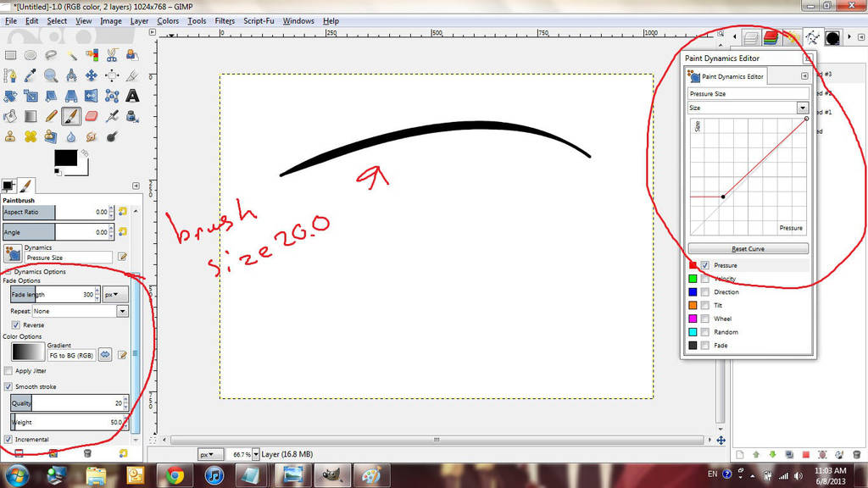Select the Zoom tool
The width and height of the screenshot is (868, 488).
coord(51,75)
